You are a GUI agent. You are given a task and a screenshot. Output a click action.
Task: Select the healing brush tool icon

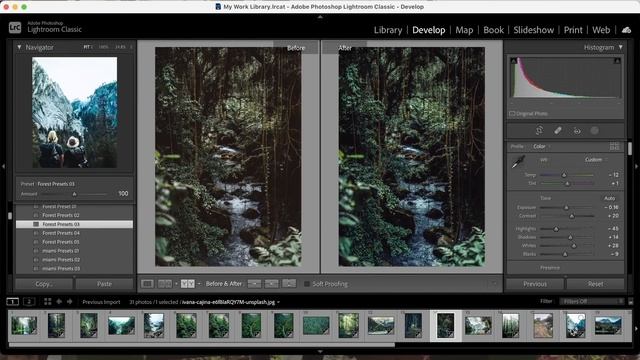[558, 131]
